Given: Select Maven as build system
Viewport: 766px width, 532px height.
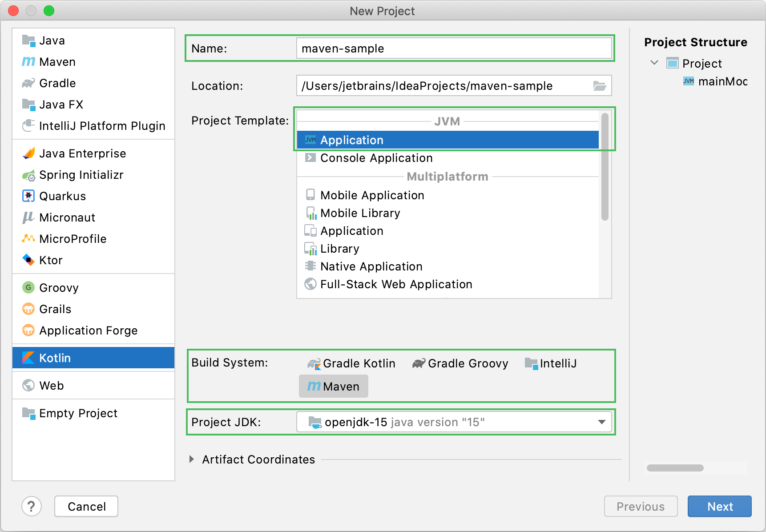Looking at the screenshot, I should click(x=334, y=386).
